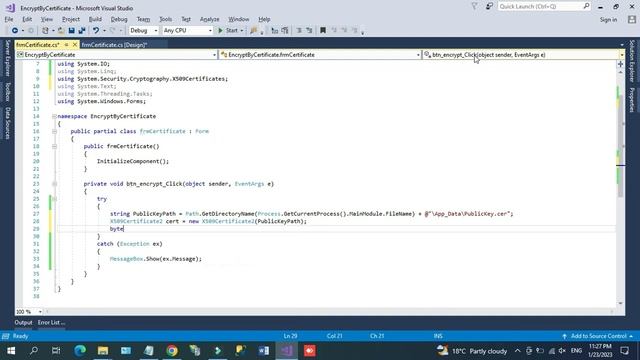
Task: Click the feedback icon near Quick Launch
Action: (489, 7)
